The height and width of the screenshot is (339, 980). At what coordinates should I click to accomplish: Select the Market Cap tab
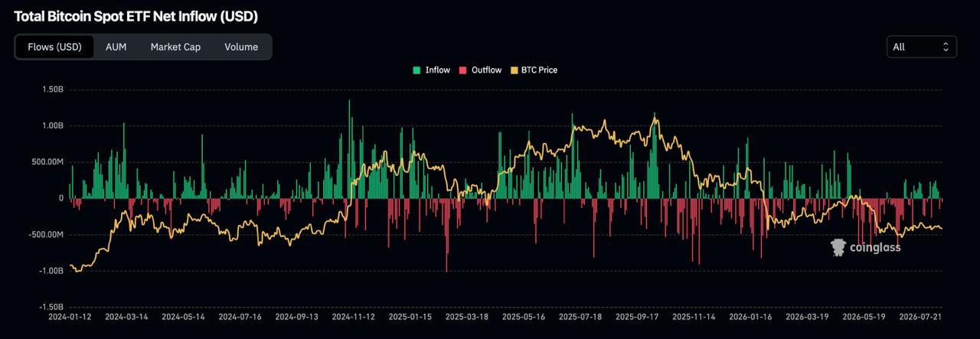click(175, 47)
